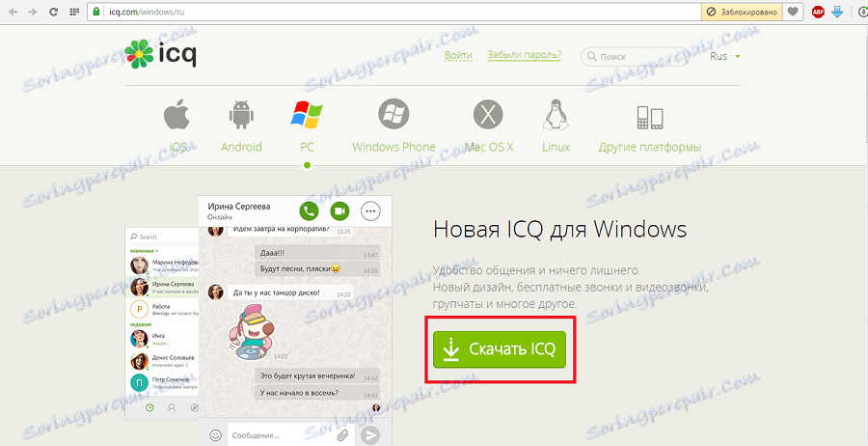
Task: Open the Android tab label
Action: 241,148
